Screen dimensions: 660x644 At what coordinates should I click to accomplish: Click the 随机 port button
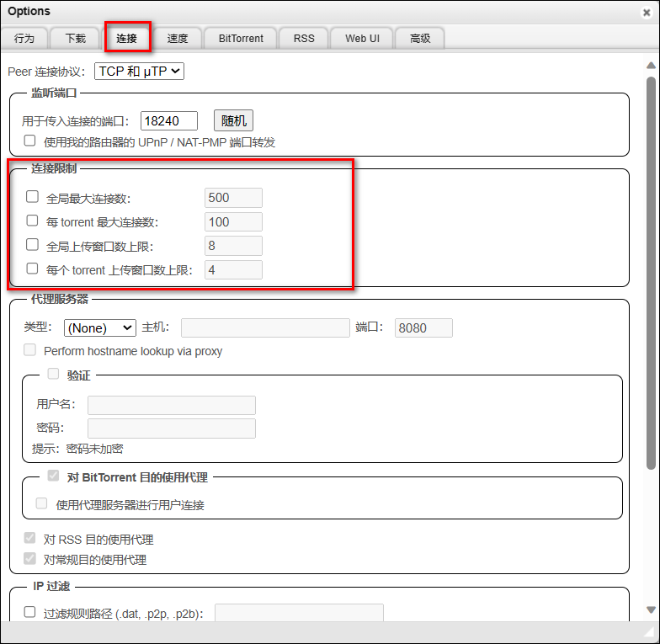tap(233, 120)
